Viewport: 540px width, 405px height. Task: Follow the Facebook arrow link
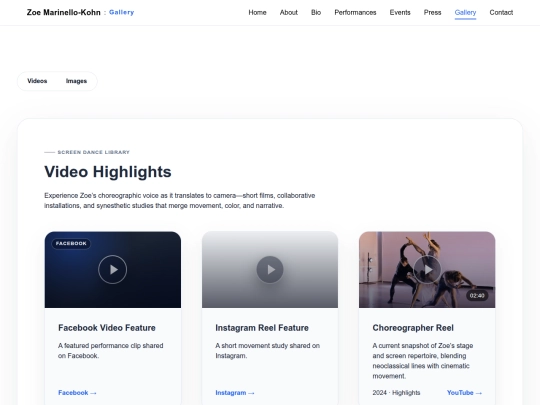(x=77, y=393)
